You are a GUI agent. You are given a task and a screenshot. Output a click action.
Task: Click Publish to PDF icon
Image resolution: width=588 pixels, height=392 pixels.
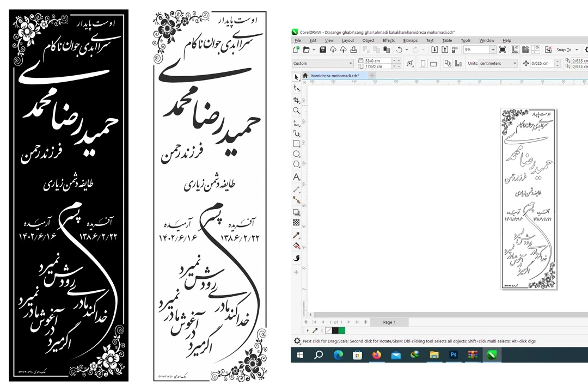tap(455, 50)
